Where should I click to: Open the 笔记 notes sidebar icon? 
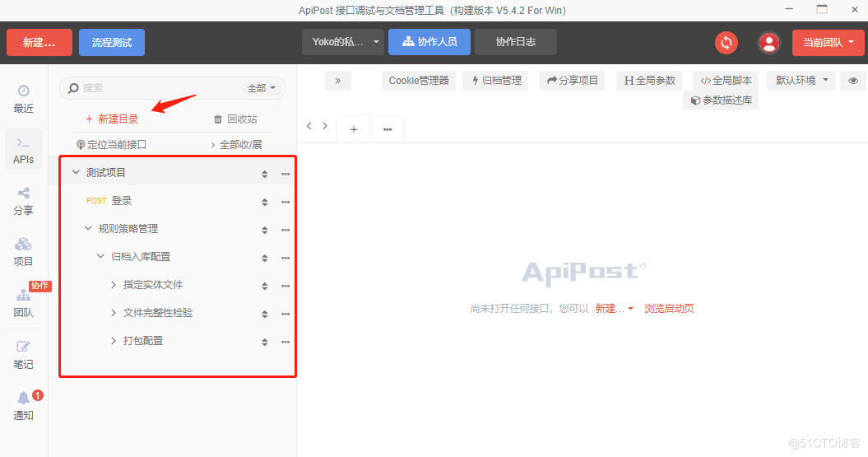23,355
